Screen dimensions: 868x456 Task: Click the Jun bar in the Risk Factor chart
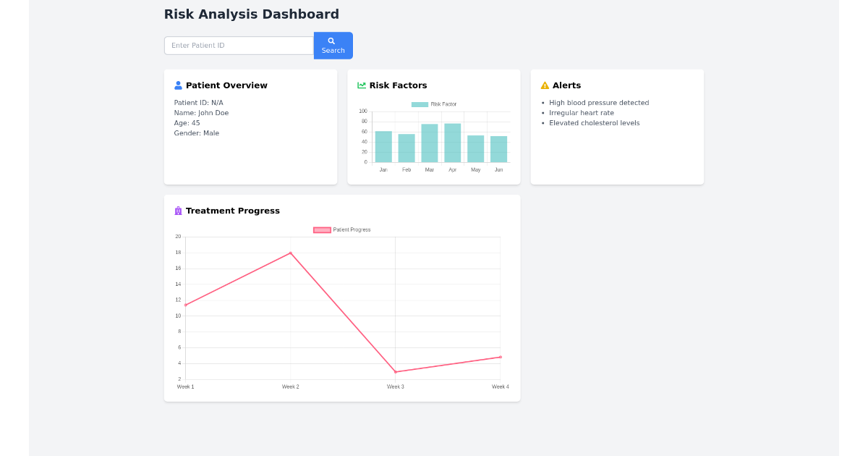point(498,148)
